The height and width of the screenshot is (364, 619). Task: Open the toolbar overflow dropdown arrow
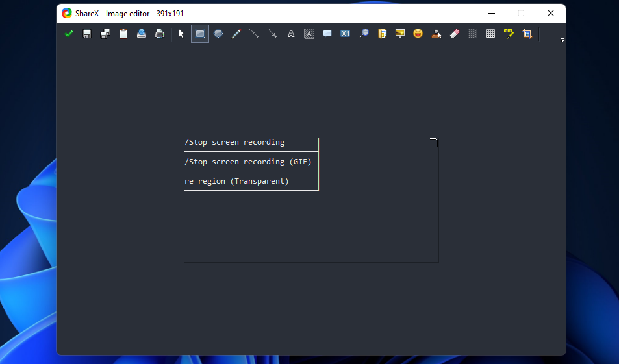(x=562, y=40)
